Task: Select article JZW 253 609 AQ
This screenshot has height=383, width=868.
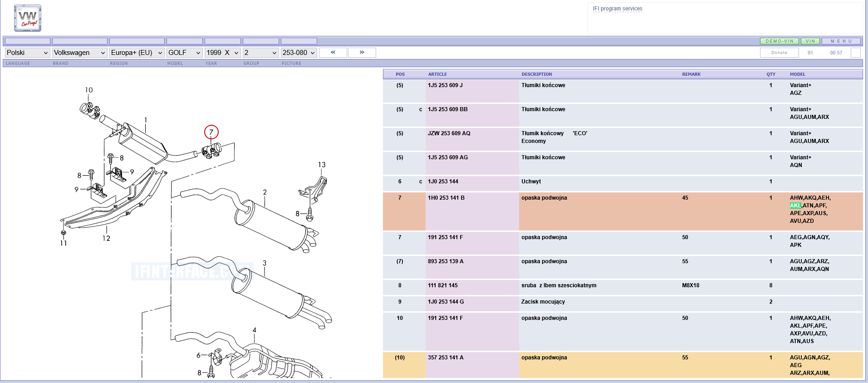Action: 449,133
